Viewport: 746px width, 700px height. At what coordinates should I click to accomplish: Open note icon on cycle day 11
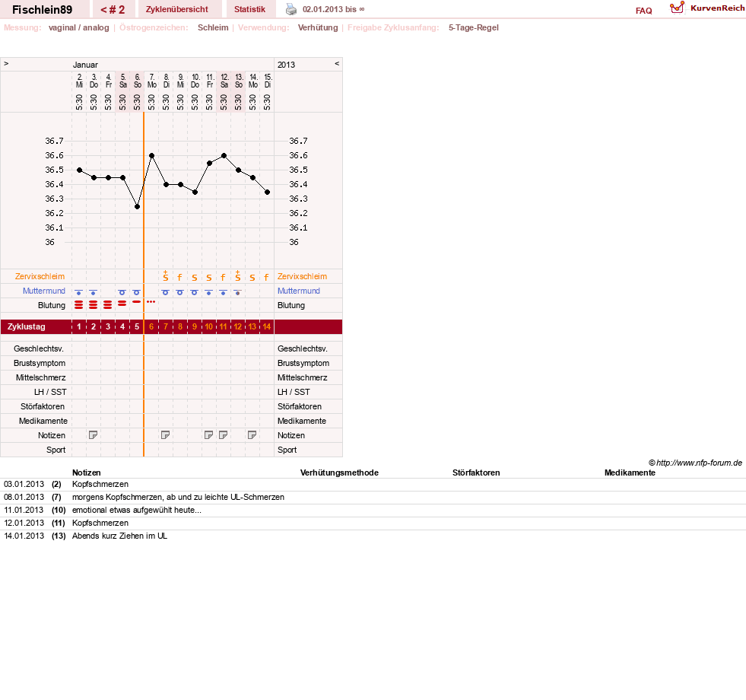(223, 435)
